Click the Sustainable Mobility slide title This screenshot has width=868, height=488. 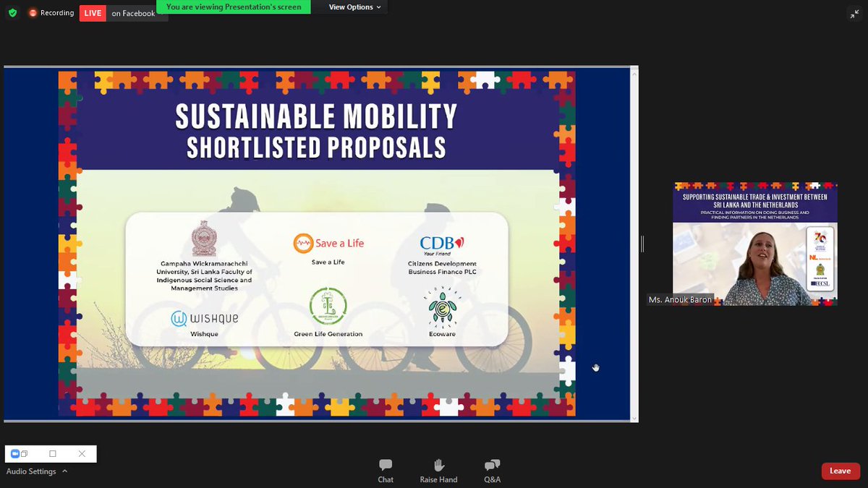317,116
